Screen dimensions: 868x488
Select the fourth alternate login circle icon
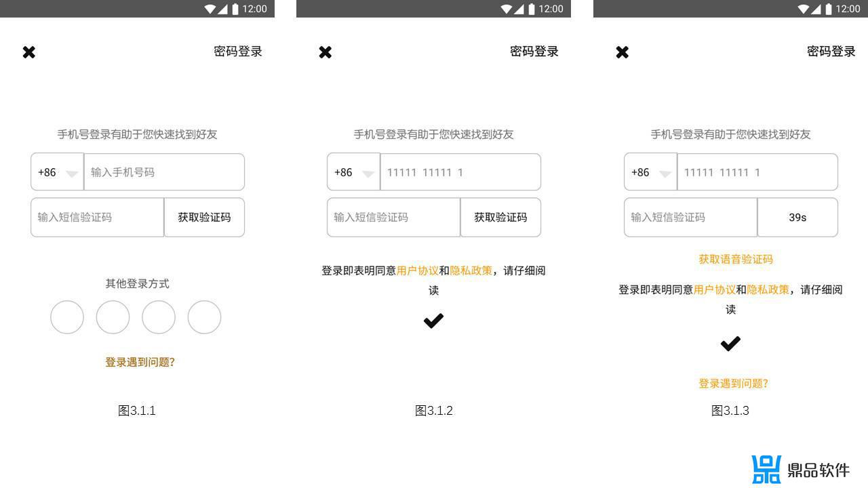pos(204,317)
